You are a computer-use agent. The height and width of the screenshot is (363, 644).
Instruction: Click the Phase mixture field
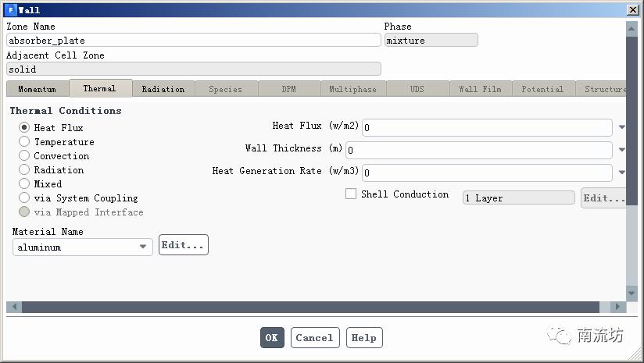(431, 40)
